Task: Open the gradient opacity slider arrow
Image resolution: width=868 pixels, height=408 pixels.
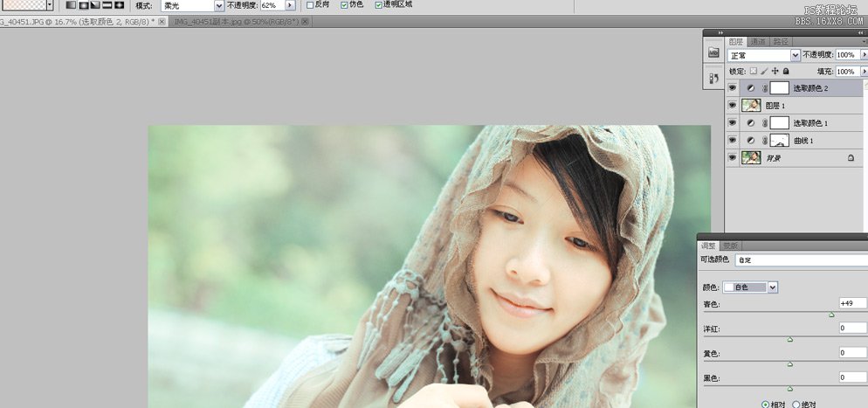Action: tap(290, 5)
